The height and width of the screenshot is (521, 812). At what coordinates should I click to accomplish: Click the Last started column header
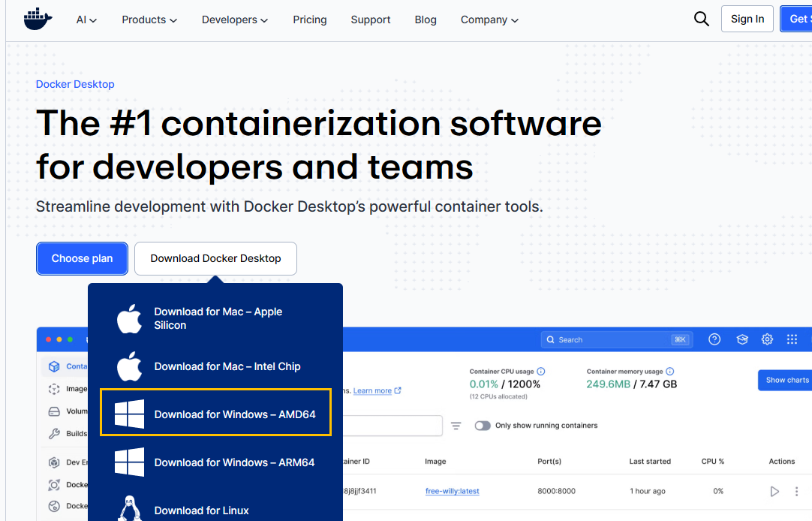pos(650,462)
